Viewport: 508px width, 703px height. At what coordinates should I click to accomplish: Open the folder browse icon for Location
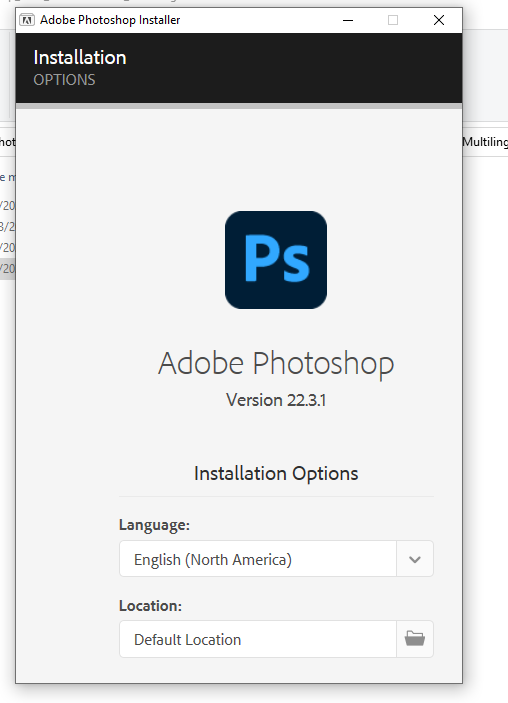point(415,639)
